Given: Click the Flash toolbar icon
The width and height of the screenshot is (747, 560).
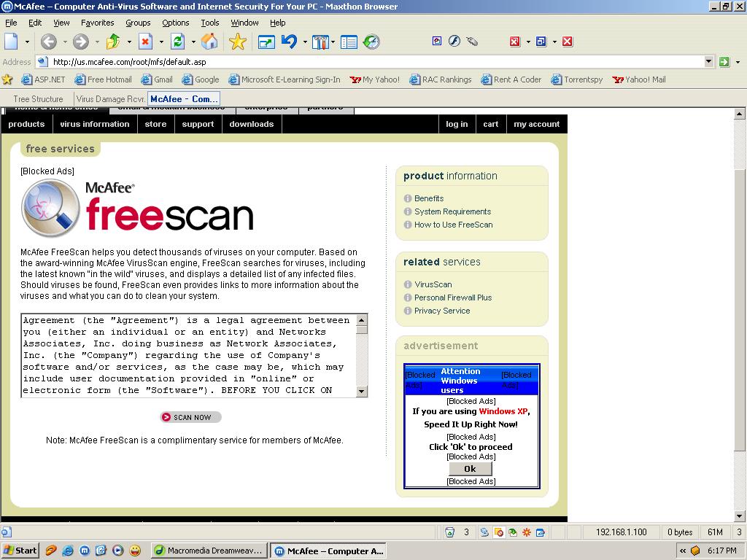Looking at the screenshot, I should tap(454, 42).
